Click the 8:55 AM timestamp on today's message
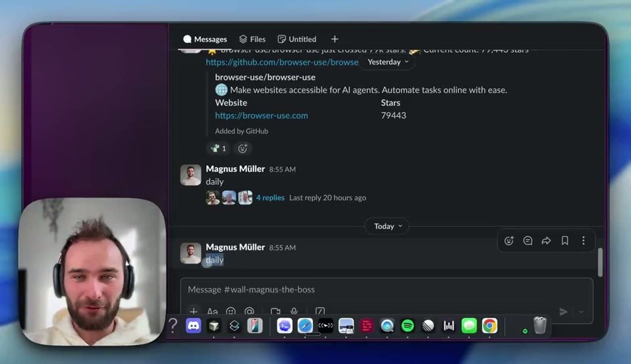The image size is (631, 364). pyautogui.click(x=282, y=248)
